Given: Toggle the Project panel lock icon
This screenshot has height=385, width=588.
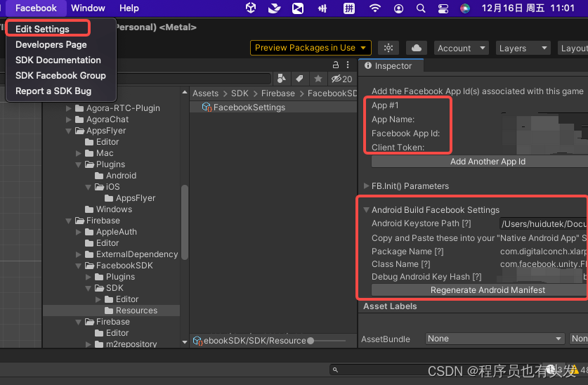Looking at the screenshot, I should click(x=336, y=65).
